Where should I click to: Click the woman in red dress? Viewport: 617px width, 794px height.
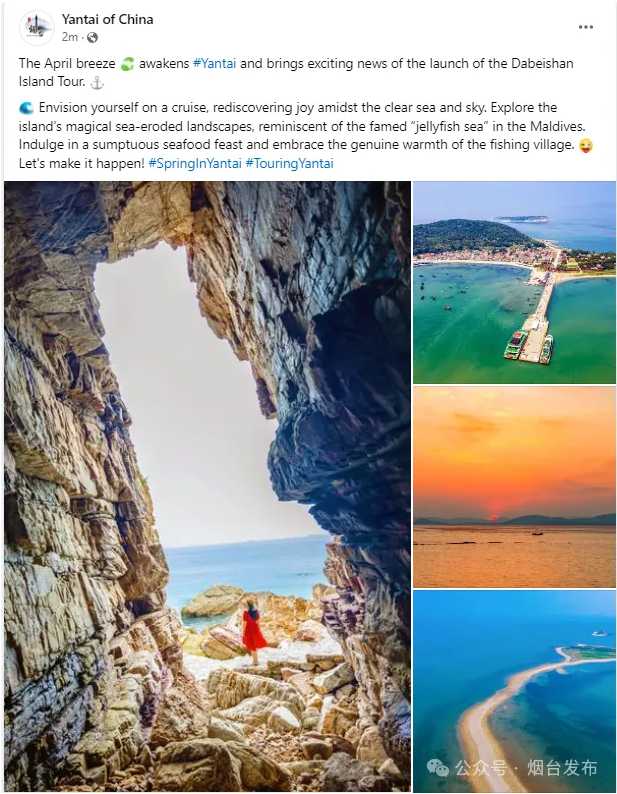253,631
